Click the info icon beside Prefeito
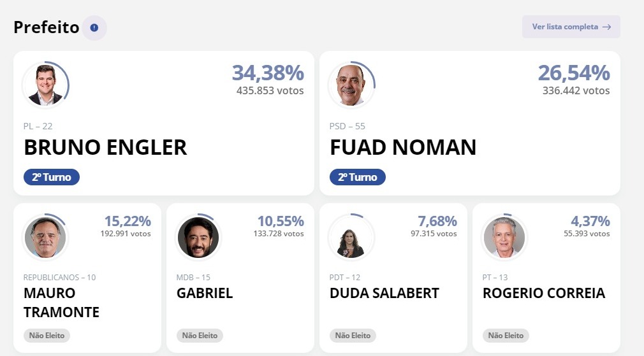 pos(94,28)
